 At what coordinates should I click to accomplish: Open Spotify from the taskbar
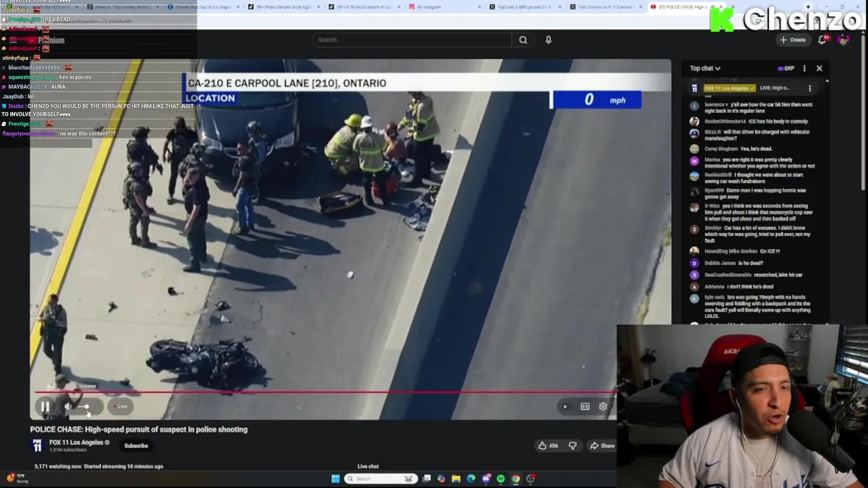[500, 479]
